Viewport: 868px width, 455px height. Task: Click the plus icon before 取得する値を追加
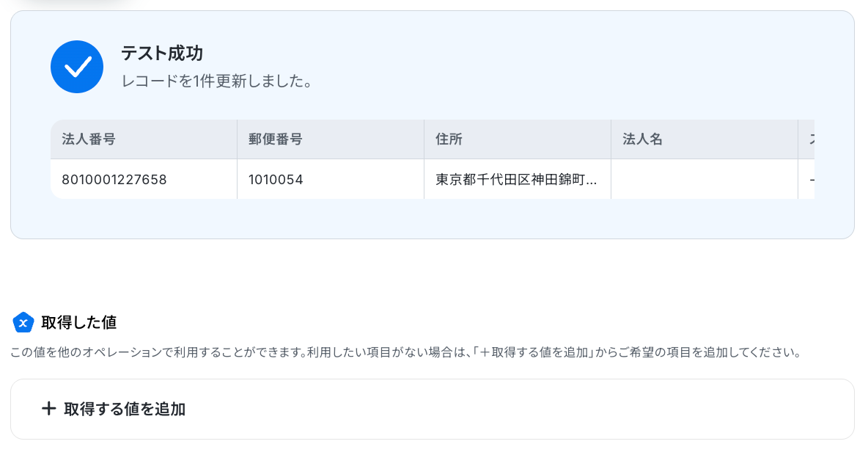coord(48,409)
